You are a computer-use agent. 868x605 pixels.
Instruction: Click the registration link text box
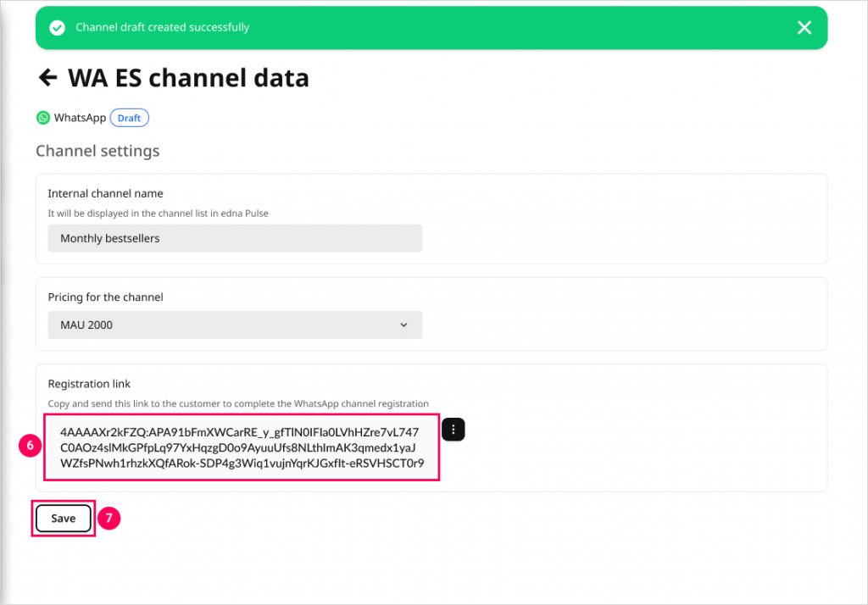pyautogui.click(x=242, y=447)
